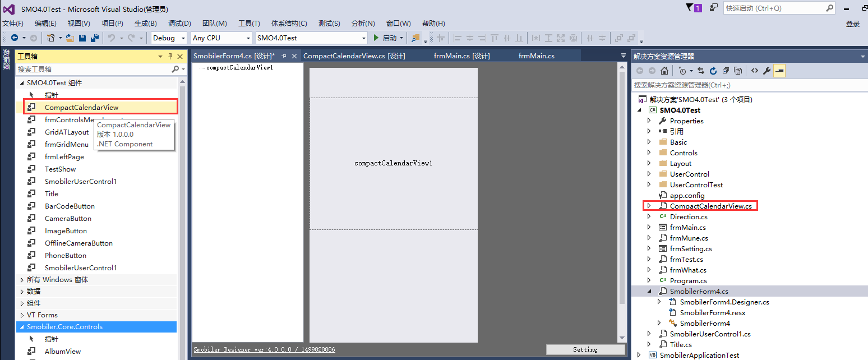
Task: Refresh the Solution Explorer
Action: click(713, 71)
